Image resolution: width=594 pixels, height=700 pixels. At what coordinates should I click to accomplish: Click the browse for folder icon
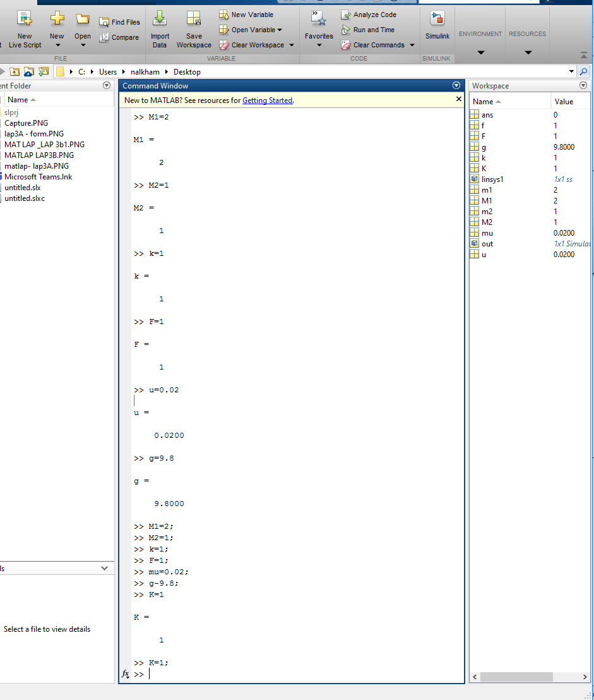tap(29, 71)
